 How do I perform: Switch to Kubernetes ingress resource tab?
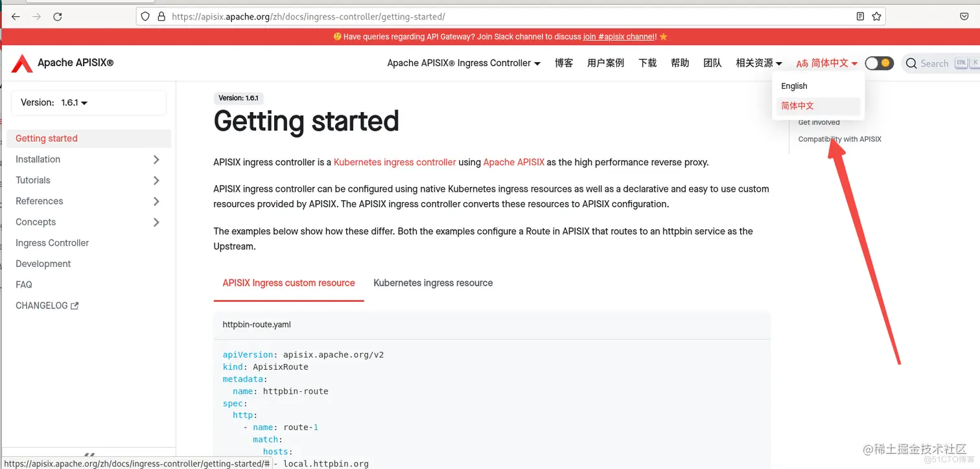coord(433,283)
